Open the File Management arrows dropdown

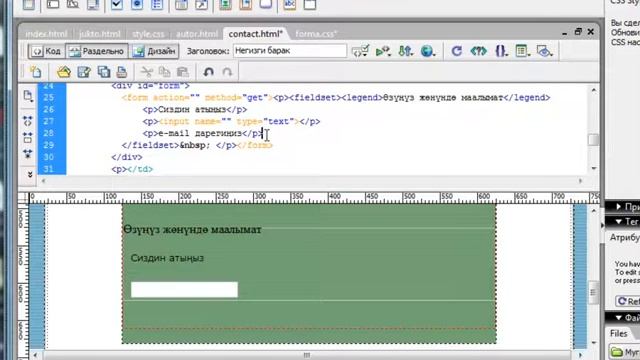coord(405,51)
